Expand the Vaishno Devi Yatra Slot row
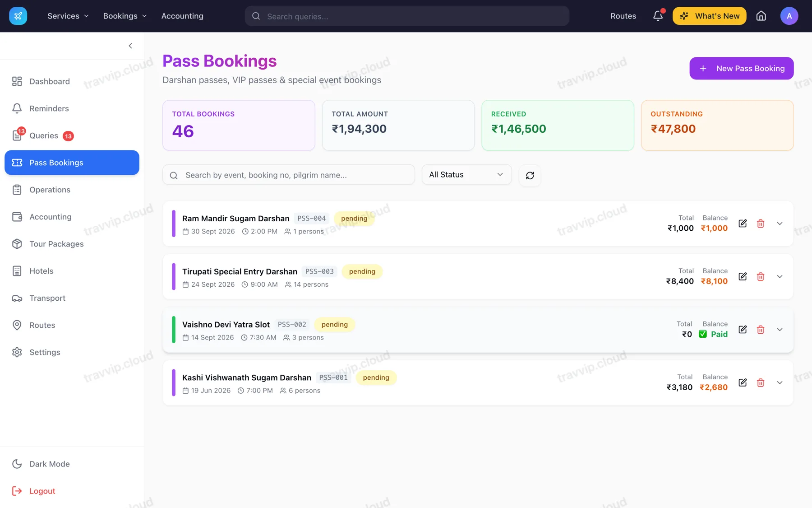This screenshot has width=812, height=508. point(780,330)
